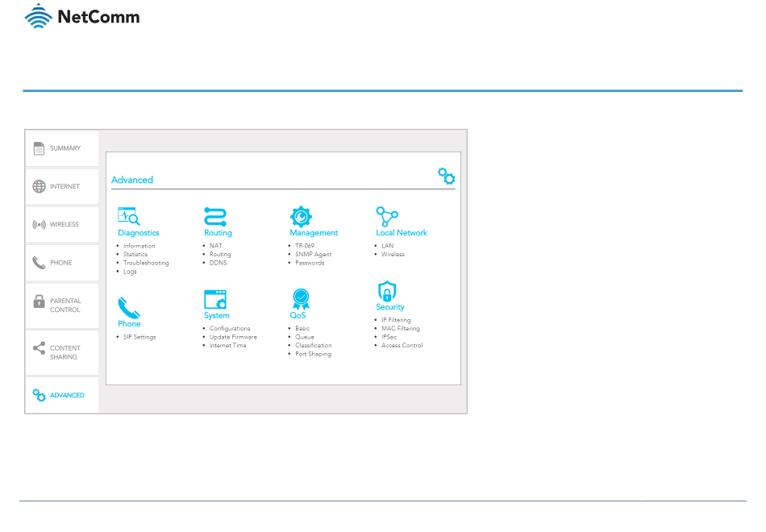The width and height of the screenshot is (766, 532).
Task: Click the QoS ribbon badge icon
Action: 300,299
